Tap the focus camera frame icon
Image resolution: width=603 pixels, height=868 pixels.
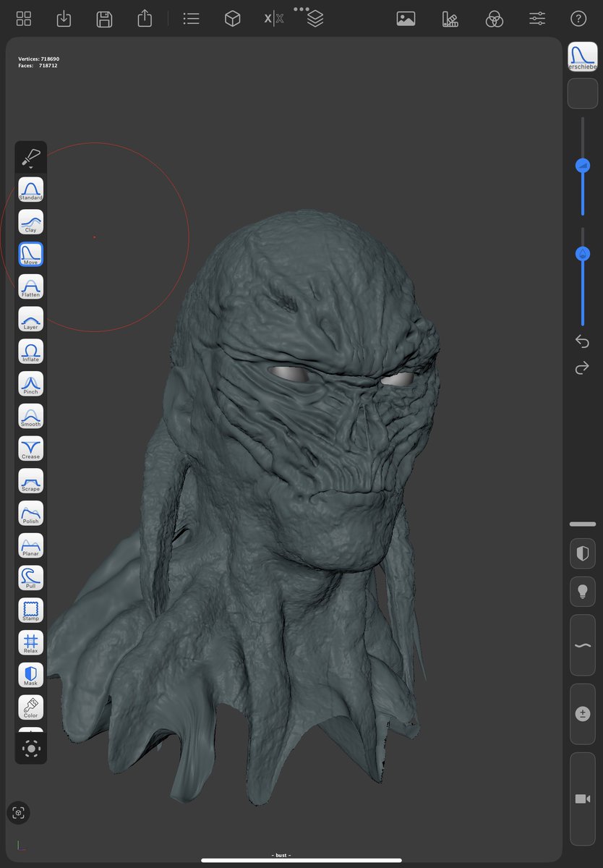(x=19, y=812)
